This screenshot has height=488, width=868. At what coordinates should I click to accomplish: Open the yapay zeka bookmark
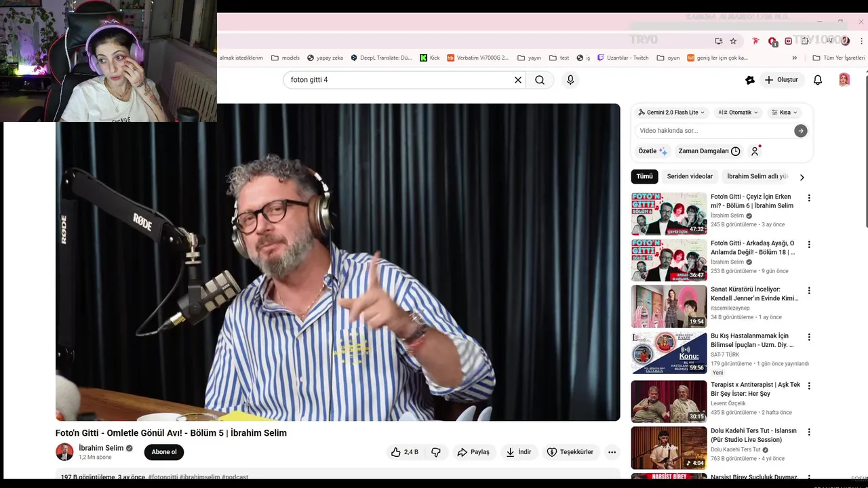click(x=325, y=58)
